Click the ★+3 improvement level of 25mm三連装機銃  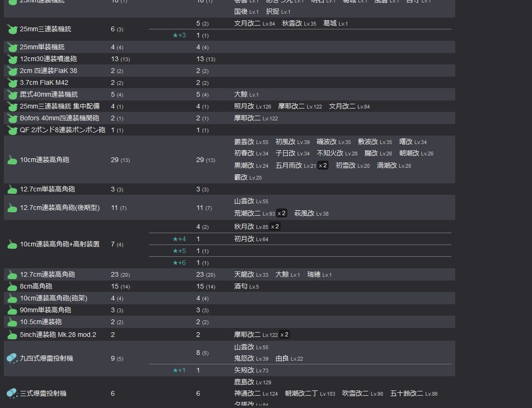point(179,35)
